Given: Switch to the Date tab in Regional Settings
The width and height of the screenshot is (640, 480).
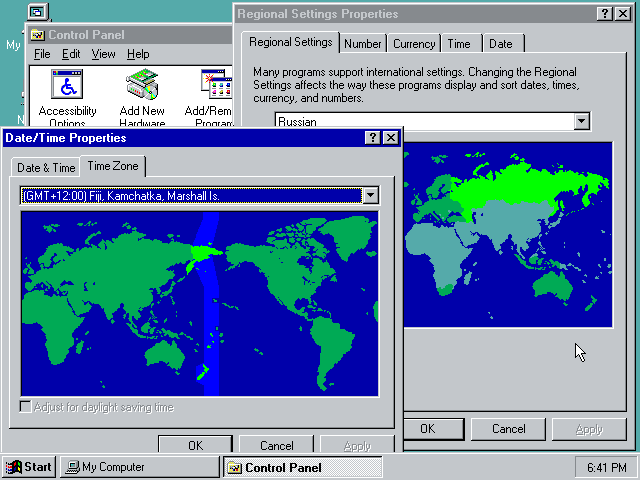Looking at the screenshot, I should pyautogui.click(x=501, y=44).
